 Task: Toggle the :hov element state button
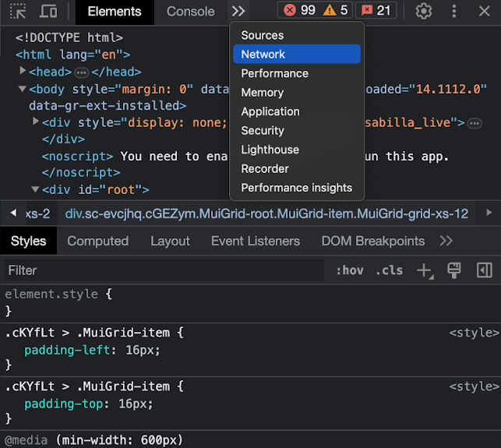pyautogui.click(x=350, y=270)
